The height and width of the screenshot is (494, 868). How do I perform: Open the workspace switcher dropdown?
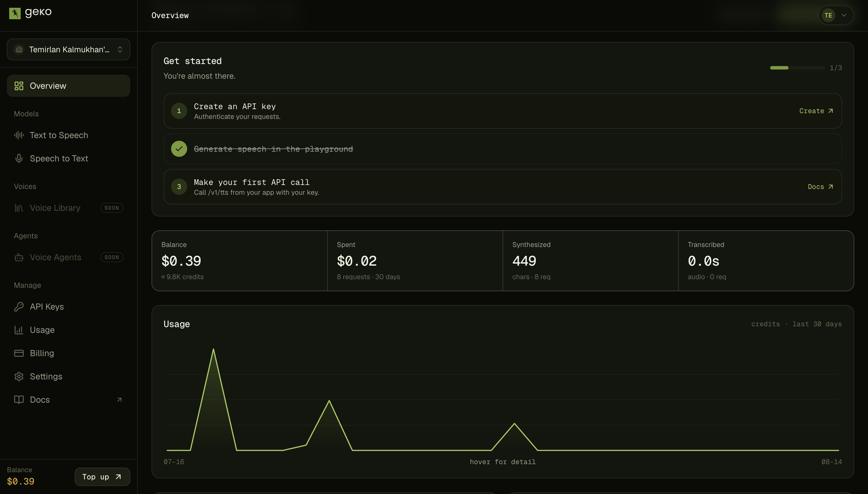coord(69,49)
